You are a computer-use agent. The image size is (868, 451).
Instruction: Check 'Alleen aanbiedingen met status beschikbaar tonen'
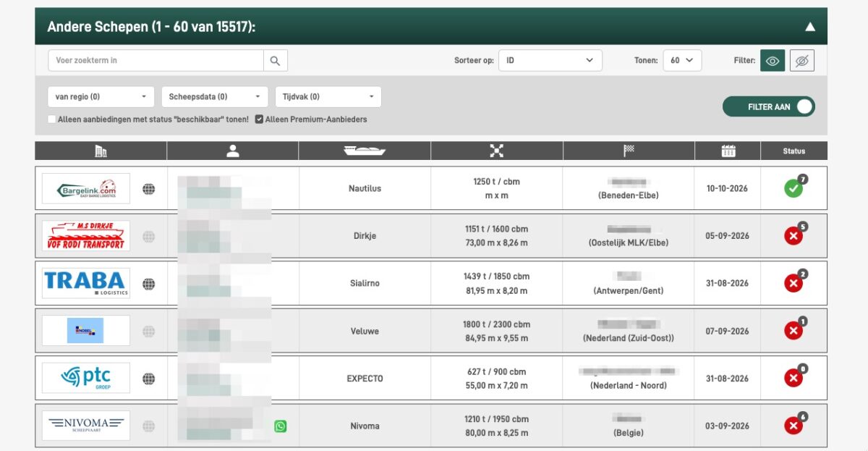click(x=51, y=119)
